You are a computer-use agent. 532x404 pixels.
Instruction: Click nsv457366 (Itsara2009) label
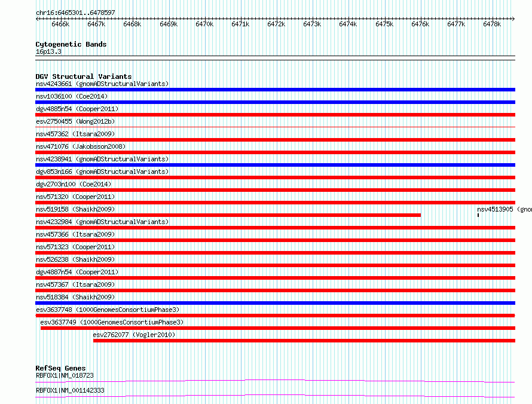coord(75,234)
